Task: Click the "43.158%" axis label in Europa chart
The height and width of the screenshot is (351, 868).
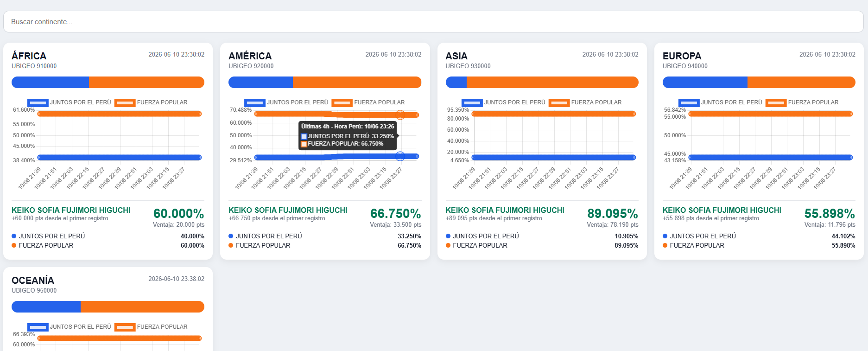Action: (x=675, y=160)
